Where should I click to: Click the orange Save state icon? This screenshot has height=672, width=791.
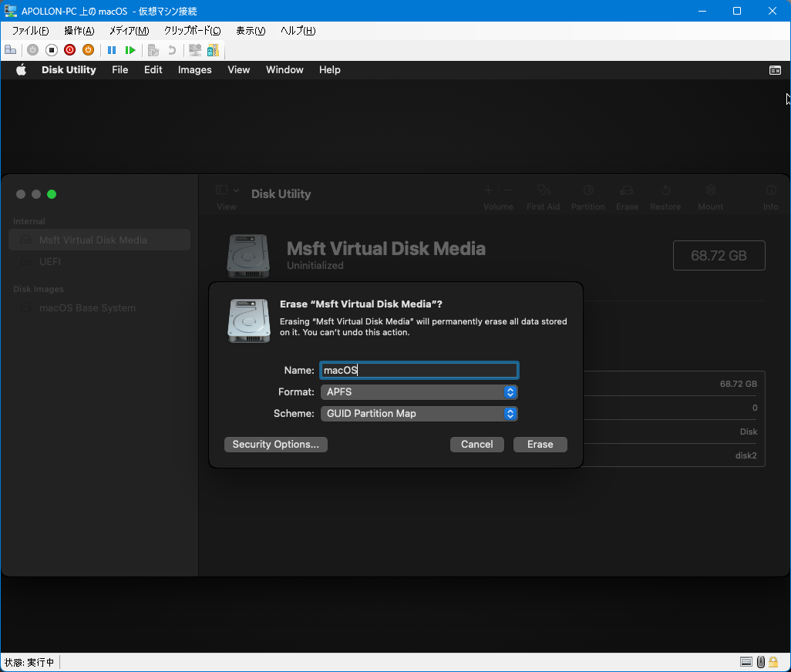[88, 50]
